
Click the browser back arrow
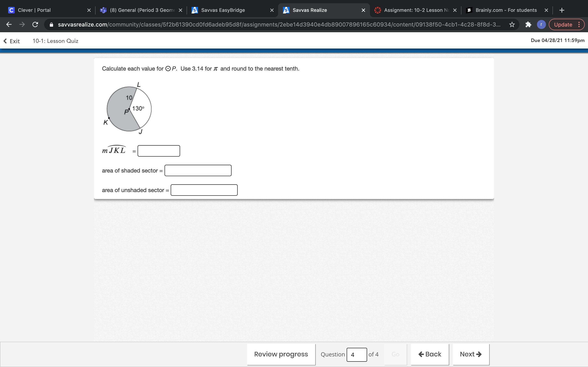9,24
